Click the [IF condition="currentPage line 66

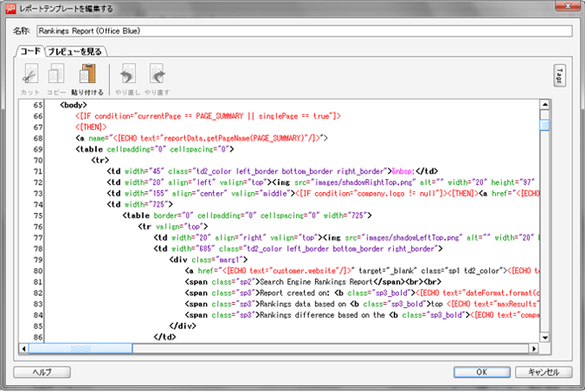pos(208,116)
